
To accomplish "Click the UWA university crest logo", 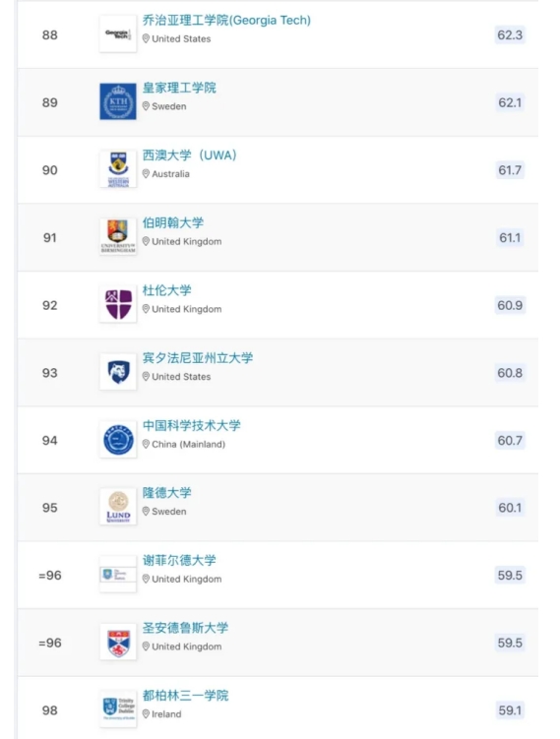I will (118, 169).
